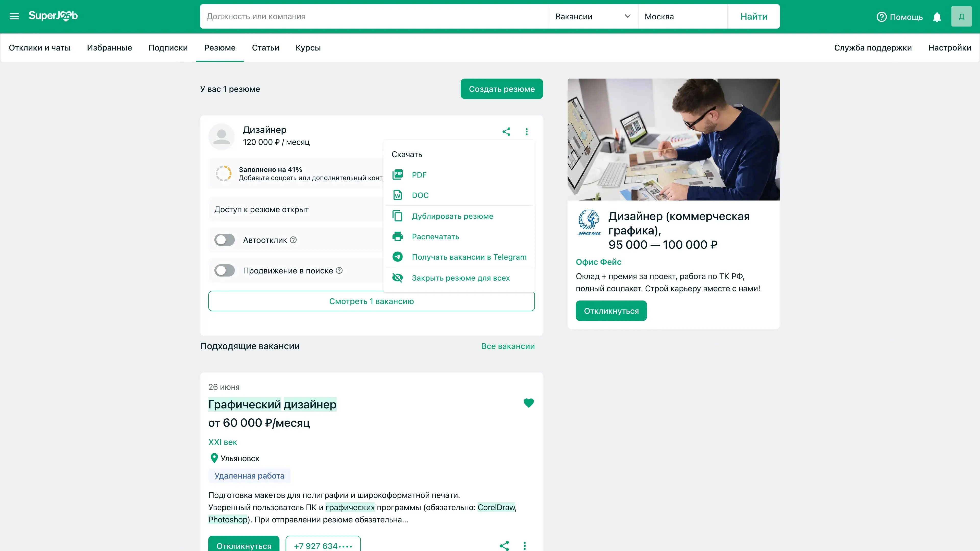
Task: Click the three-dot resume options icon
Action: [526, 132]
